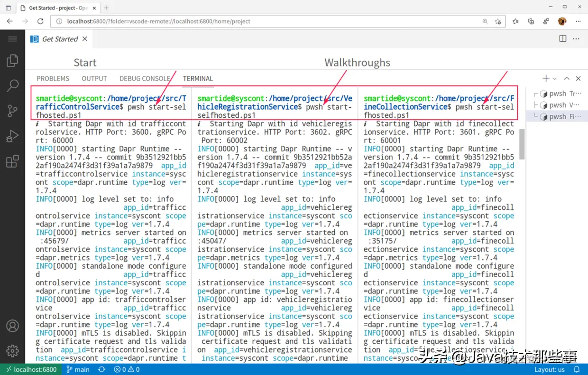588x375 pixels.
Task: Split the editor to the right
Action: [x=563, y=39]
